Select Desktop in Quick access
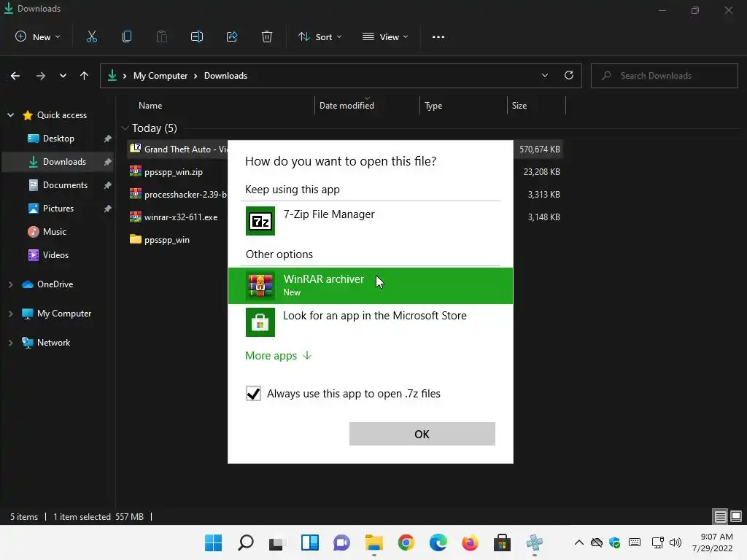747x560 pixels. pos(58,138)
